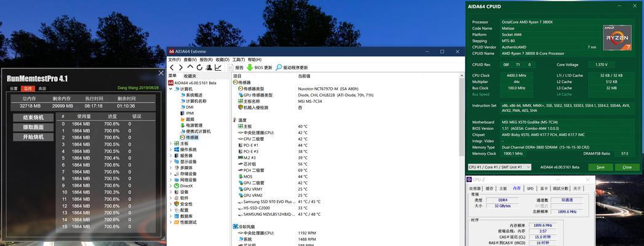The width and height of the screenshot is (644, 246).
Task: Switch to 主板 tab in CPU-Z
Action: click(x=503, y=189)
